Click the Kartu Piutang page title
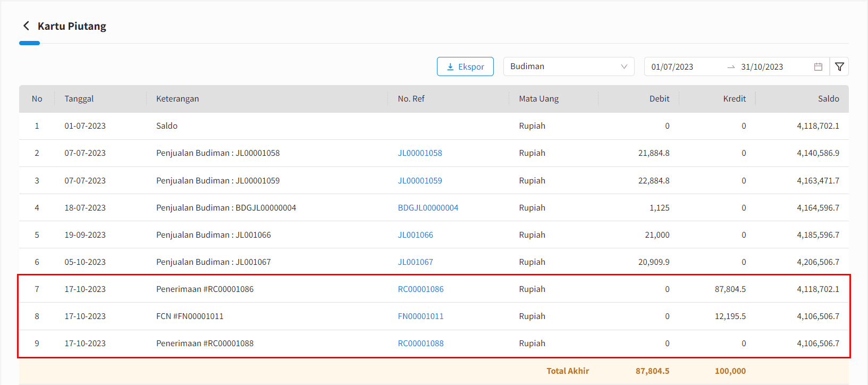This screenshot has height=385, width=868. tap(72, 26)
